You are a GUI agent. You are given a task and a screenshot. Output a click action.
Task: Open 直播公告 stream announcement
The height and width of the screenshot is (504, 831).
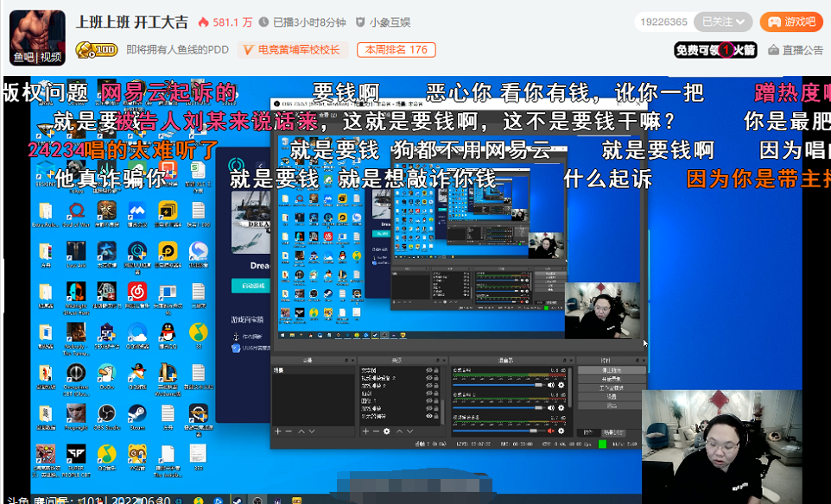pos(795,50)
